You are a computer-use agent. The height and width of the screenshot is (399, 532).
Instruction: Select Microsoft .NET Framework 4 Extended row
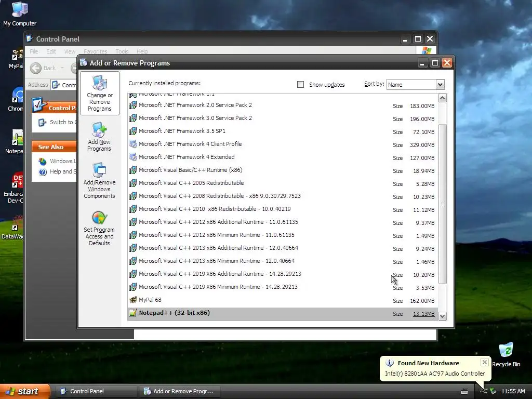point(283,157)
